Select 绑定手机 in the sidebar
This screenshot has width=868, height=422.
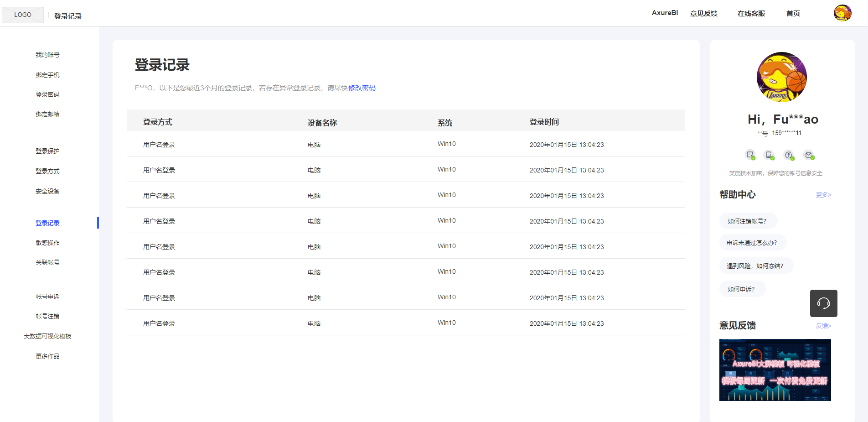[47, 75]
